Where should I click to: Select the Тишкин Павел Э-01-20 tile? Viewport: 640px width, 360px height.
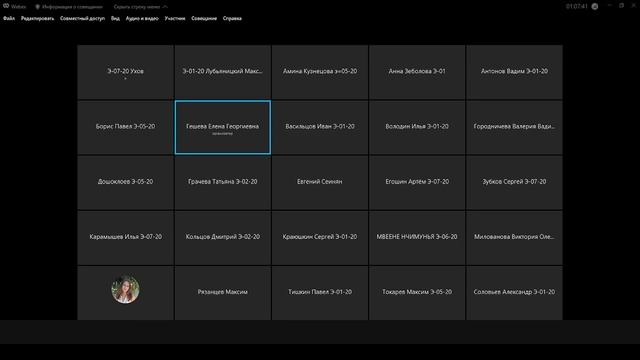pos(320,293)
